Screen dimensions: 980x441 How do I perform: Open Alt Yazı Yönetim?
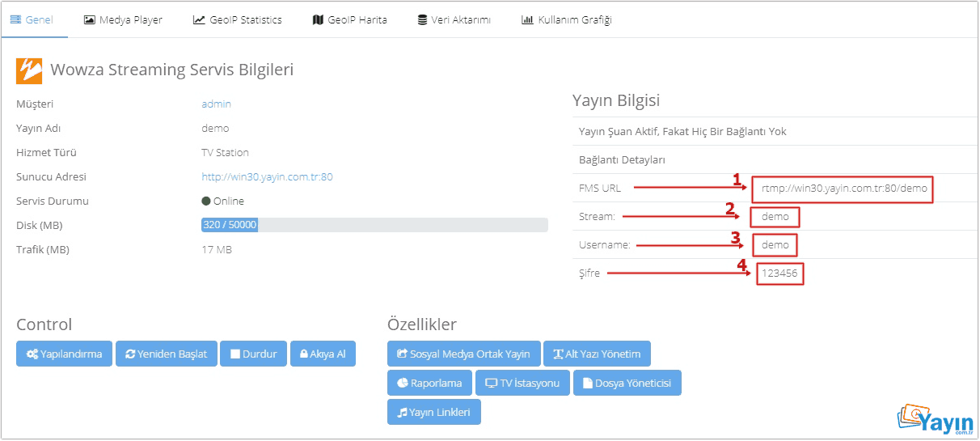[597, 354]
